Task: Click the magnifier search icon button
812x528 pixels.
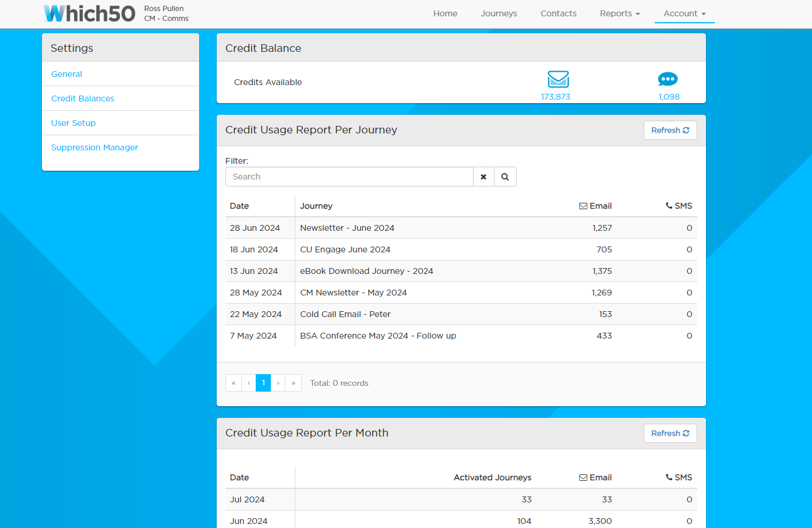Action: point(505,177)
